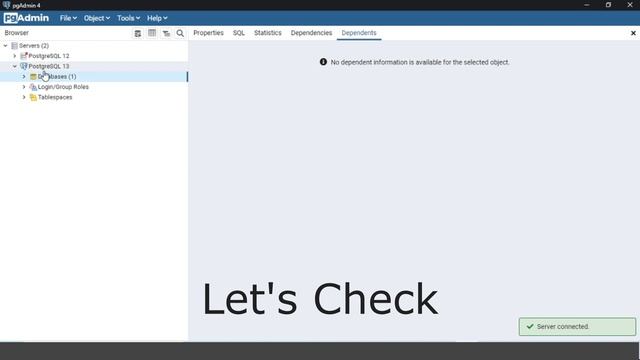
Task: Click the Tablespaces folder icon
Action: 33,97
